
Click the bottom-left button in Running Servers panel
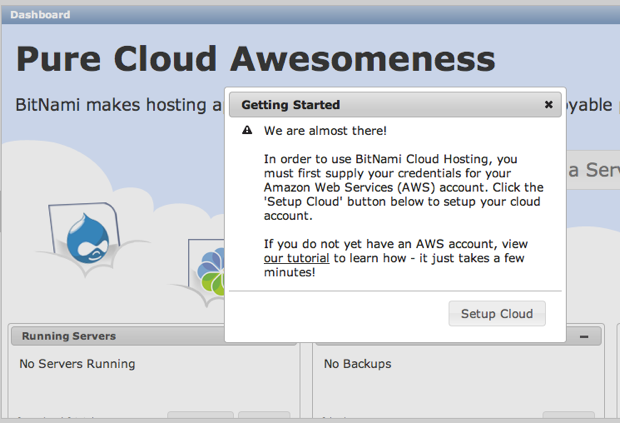pos(199,417)
